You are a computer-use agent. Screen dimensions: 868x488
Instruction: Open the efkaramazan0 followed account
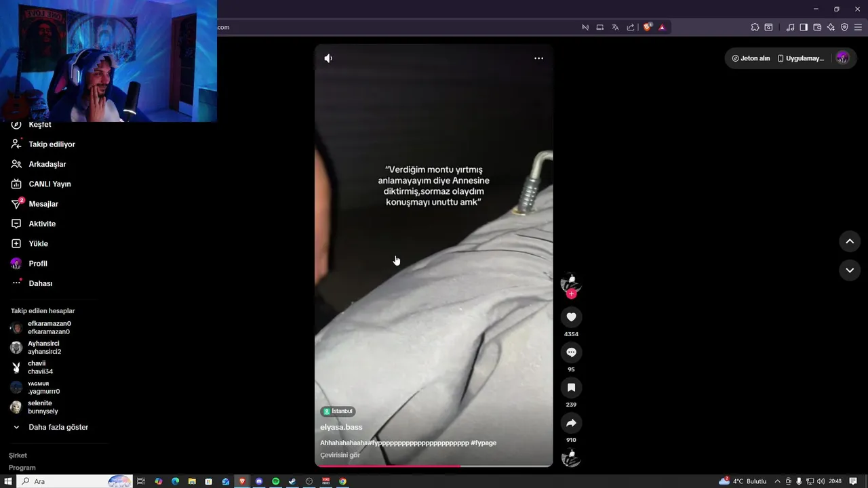pyautogui.click(x=47, y=327)
